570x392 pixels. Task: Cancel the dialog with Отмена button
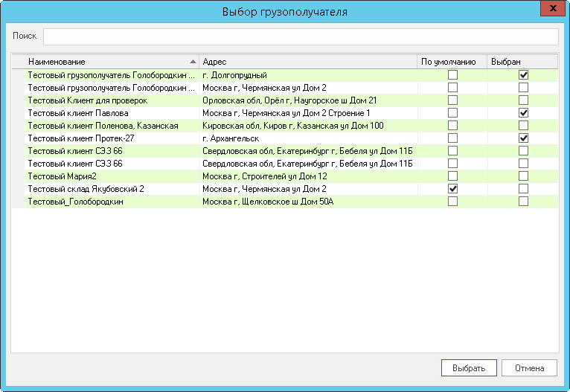tap(529, 368)
